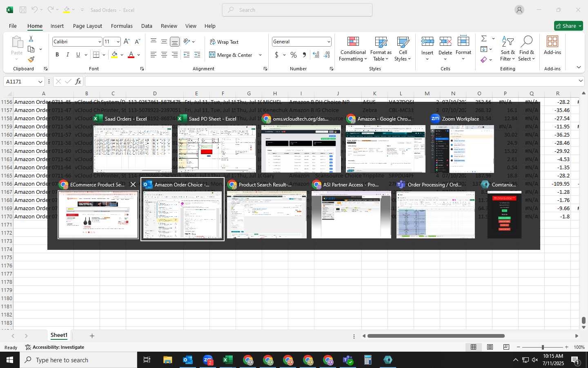Open the File menu
588x368 pixels.
[13, 26]
